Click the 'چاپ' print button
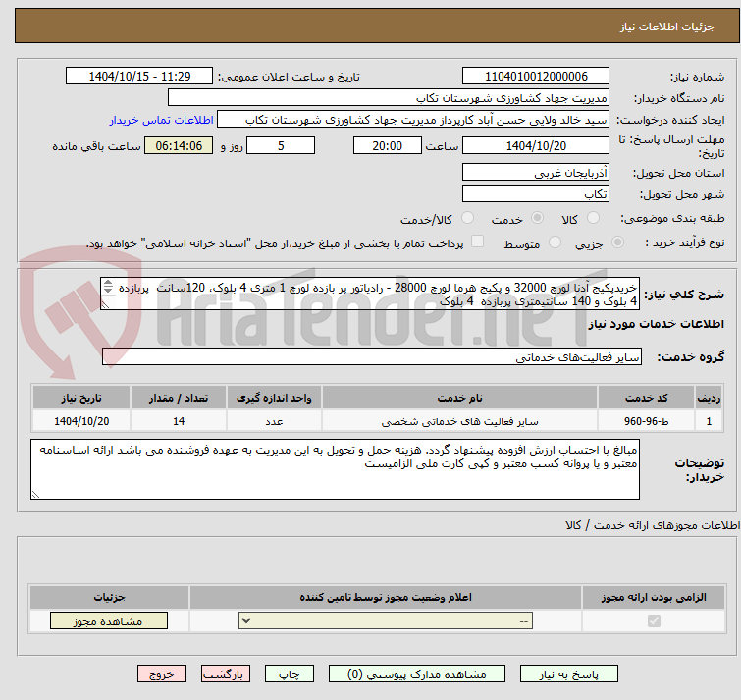 290,673
